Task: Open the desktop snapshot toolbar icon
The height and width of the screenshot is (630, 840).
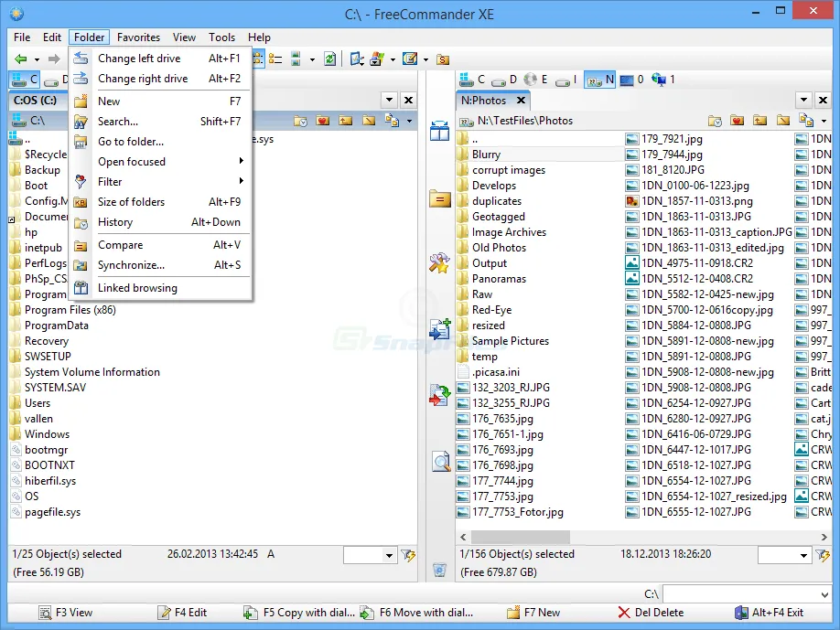Action: point(357,59)
